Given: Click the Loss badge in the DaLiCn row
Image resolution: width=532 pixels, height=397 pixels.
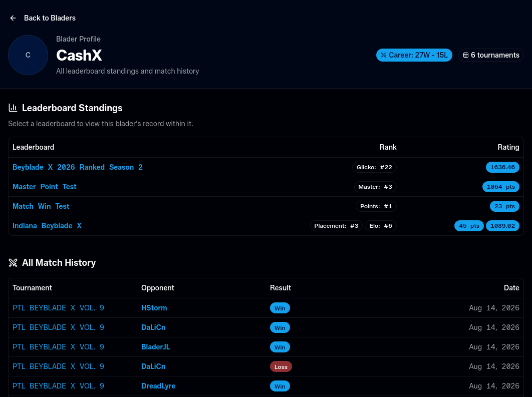Looking at the screenshot, I should [x=281, y=366].
